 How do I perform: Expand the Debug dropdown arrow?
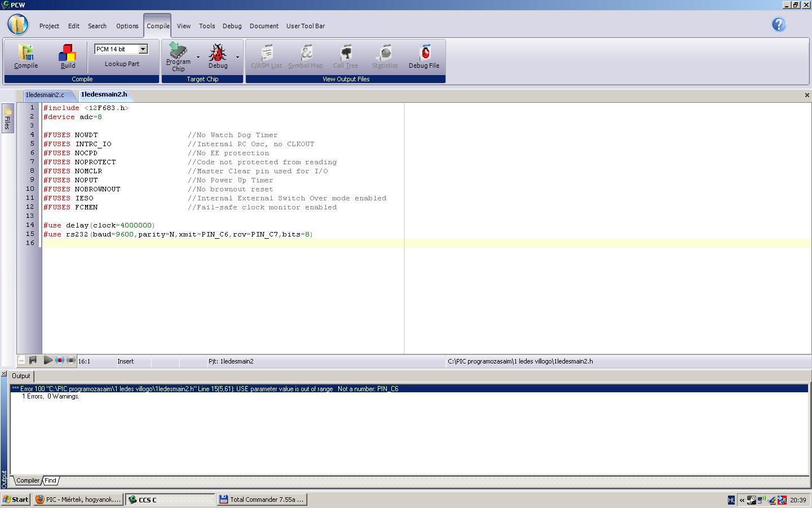pos(237,57)
